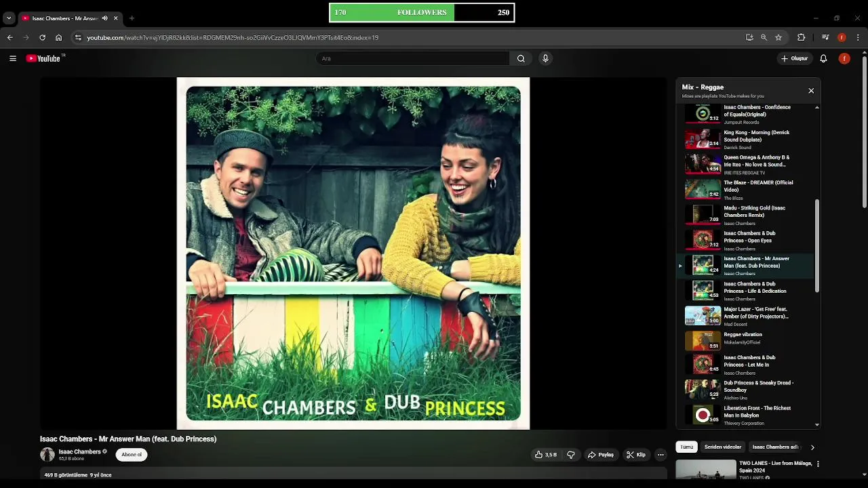This screenshot has width=868, height=488.
Task: Click the playlist scroll up arrow
Action: coord(816,107)
